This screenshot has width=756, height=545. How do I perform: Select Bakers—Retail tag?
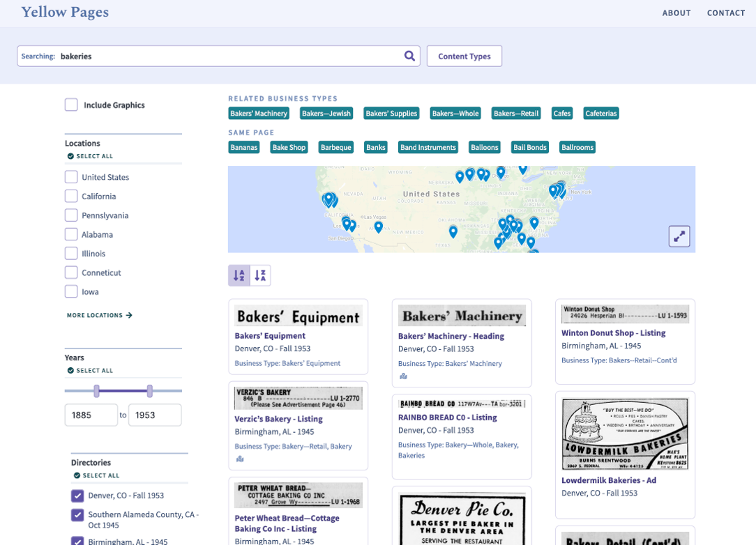(516, 113)
